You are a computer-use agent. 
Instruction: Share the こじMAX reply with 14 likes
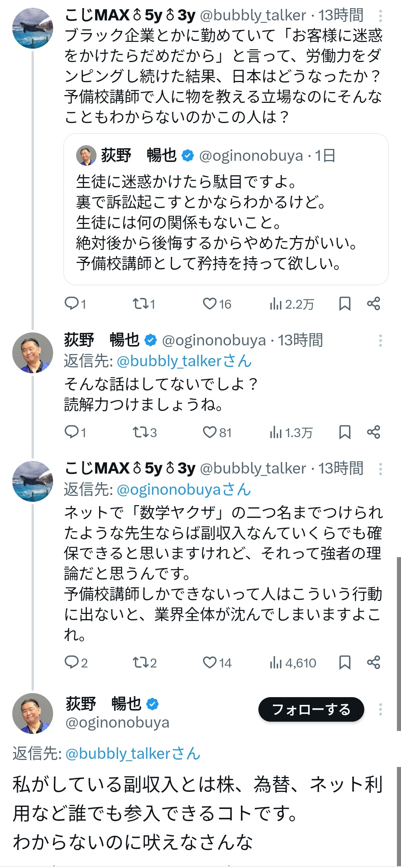coord(374,663)
